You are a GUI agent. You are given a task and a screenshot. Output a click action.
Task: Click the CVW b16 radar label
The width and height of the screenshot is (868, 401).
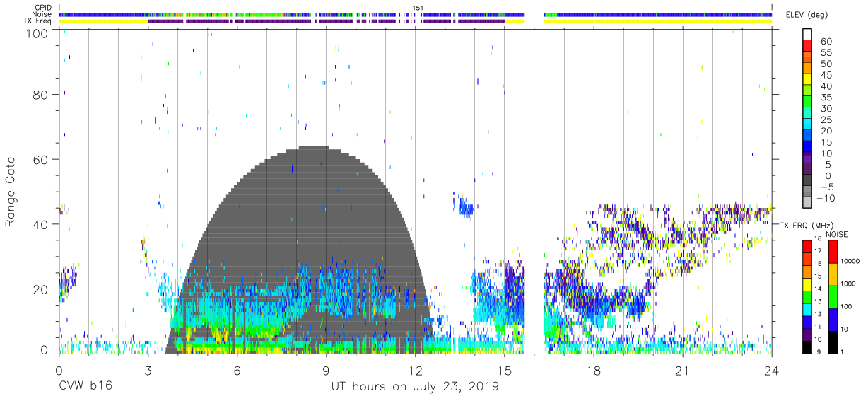coord(86,387)
